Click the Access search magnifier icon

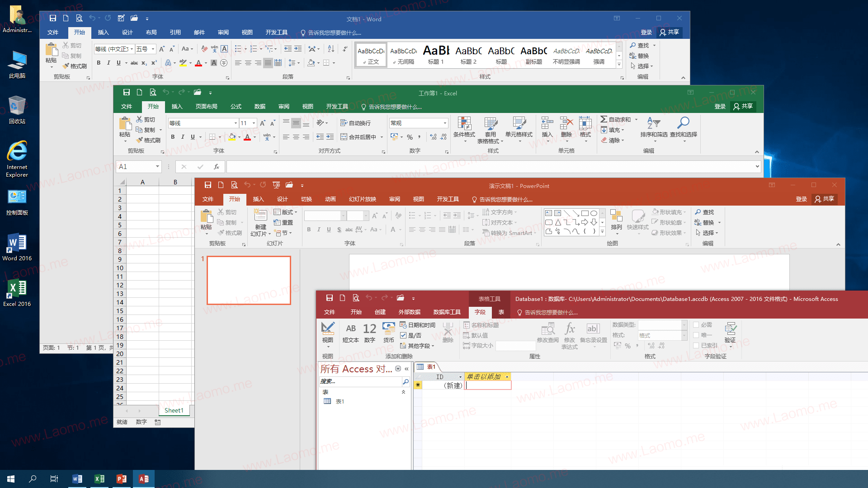[406, 382]
